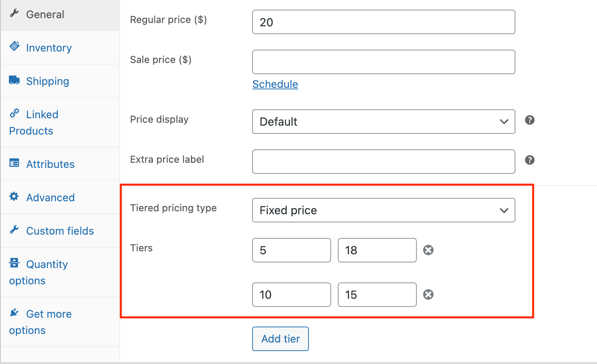Click the Shipping truck icon

14,80
